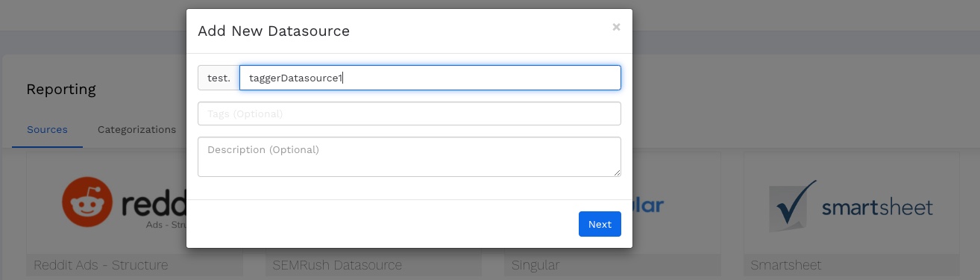Click the partially hidden Singular logo
The height and width of the screenshot is (280, 980).
(x=648, y=205)
